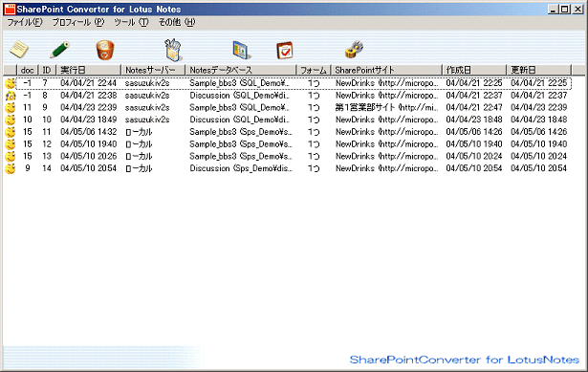588x372 pixels.
Task: Click the application icon in the title bar
Action: (x=10, y=9)
